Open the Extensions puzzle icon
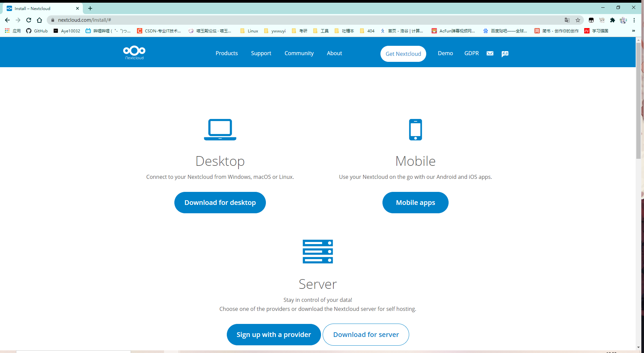The width and height of the screenshot is (644, 353). click(613, 20)
